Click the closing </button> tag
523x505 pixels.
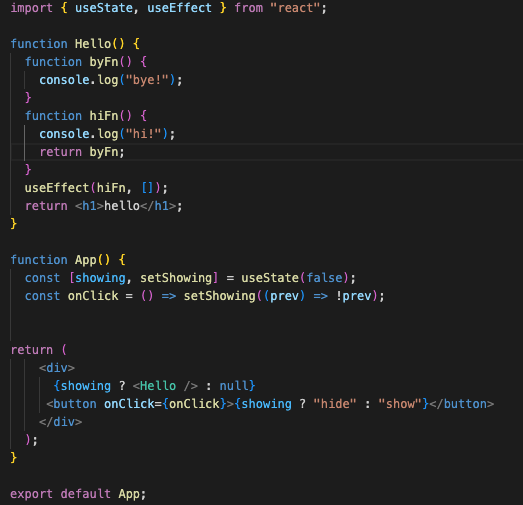[462, 404]
